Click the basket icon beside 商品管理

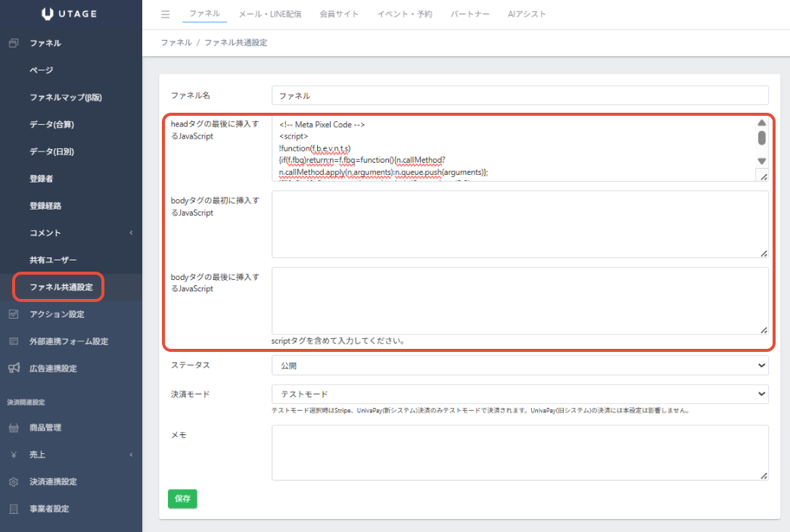(14, 428)
